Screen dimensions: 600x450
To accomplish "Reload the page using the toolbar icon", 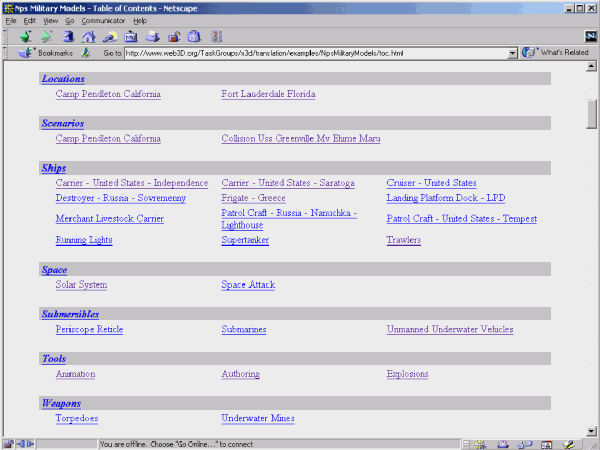I will 68,36.
